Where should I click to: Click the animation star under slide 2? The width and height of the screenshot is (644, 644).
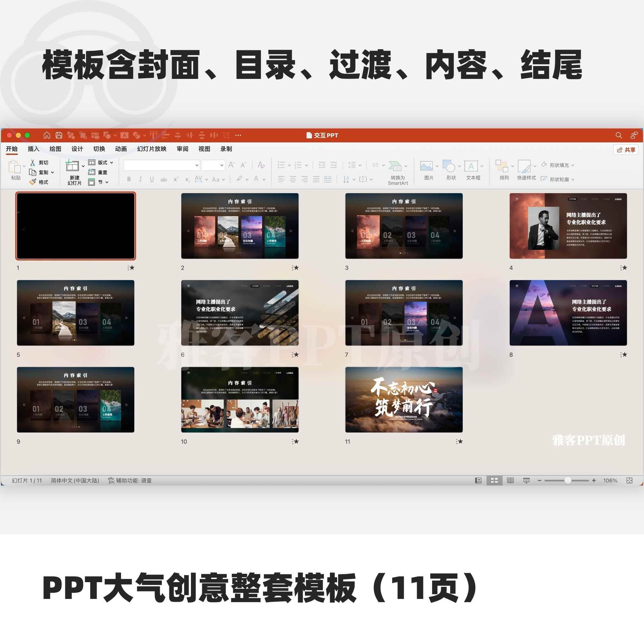pyautogui.click(x=295, y=268)
